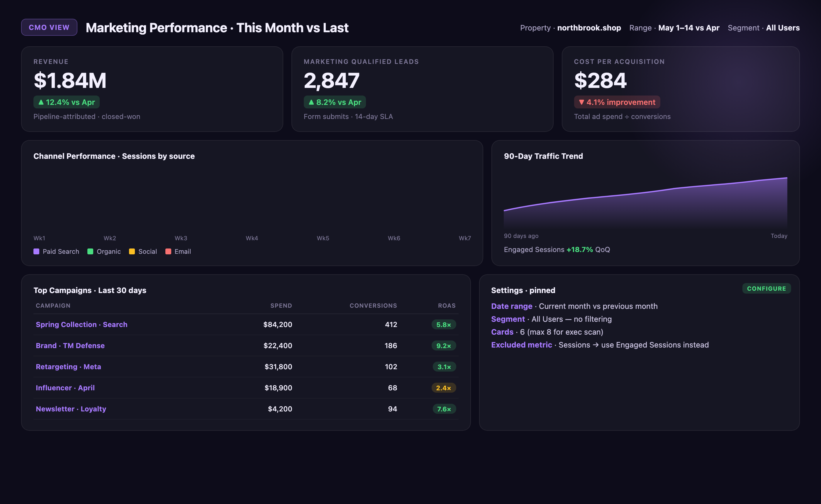
Task: Click the 2,847 leads value
Action: click(331, 80)
